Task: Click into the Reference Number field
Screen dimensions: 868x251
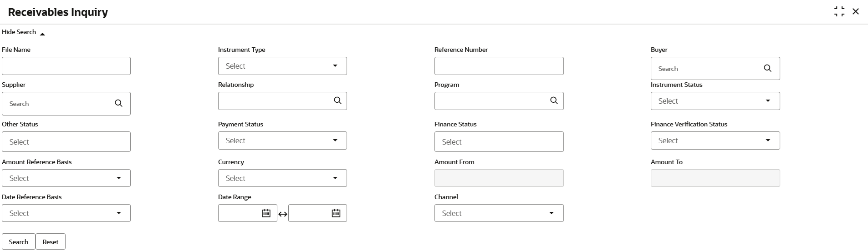Action: pos(499,66)
